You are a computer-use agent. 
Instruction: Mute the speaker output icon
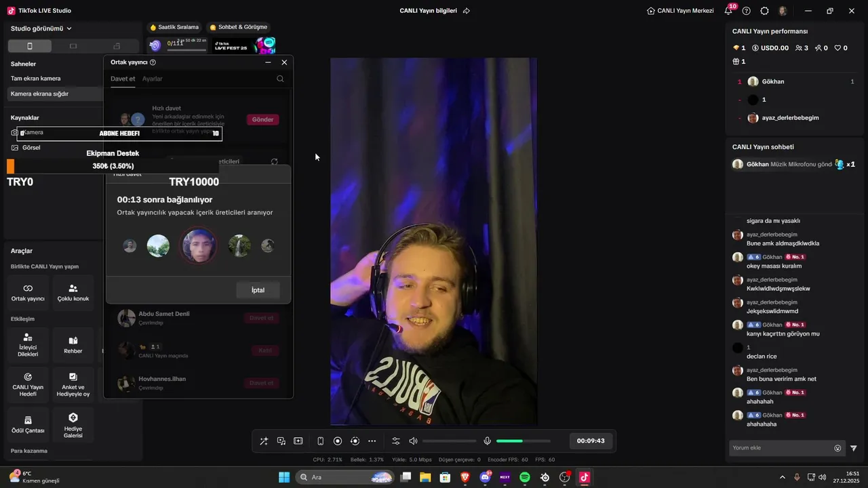(413, 441)
